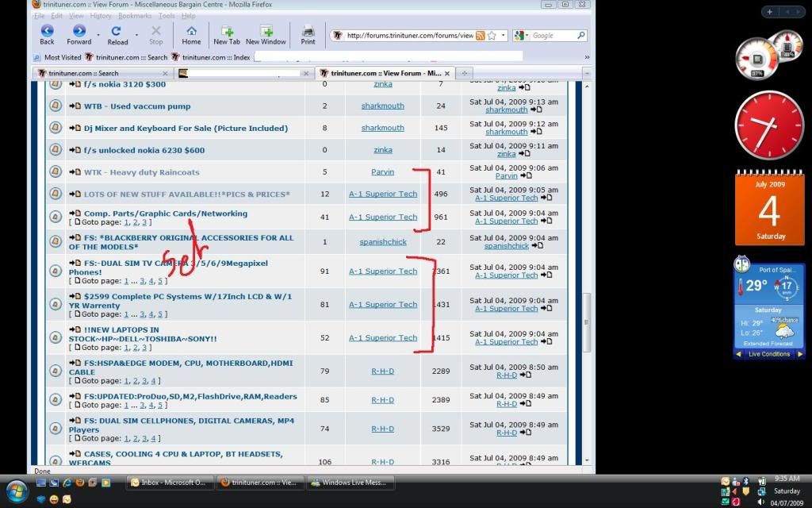Launch Firefox from Quick Launch
Screen dimensions: 812x508
(80, 483)
